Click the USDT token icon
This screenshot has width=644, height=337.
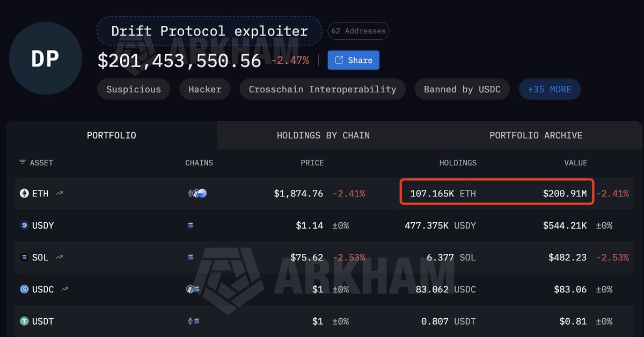click(24, 321)
